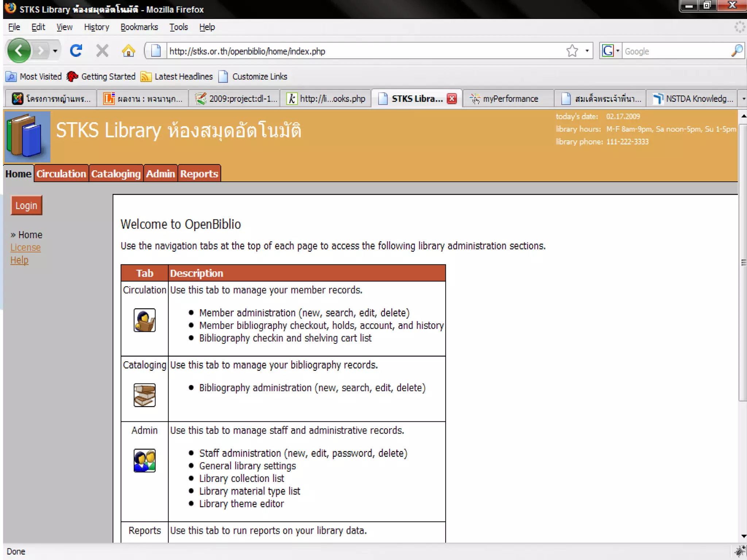Close the STKS Library browser tab
Image resolution: width=747 pixels, height=560 pixels.
tap(452, 99)
